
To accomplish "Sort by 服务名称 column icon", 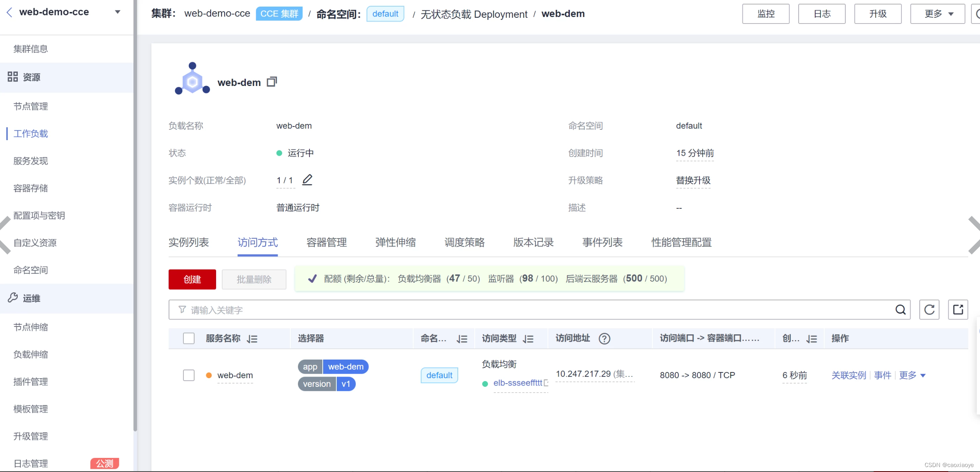I will [x=252, y=339].
